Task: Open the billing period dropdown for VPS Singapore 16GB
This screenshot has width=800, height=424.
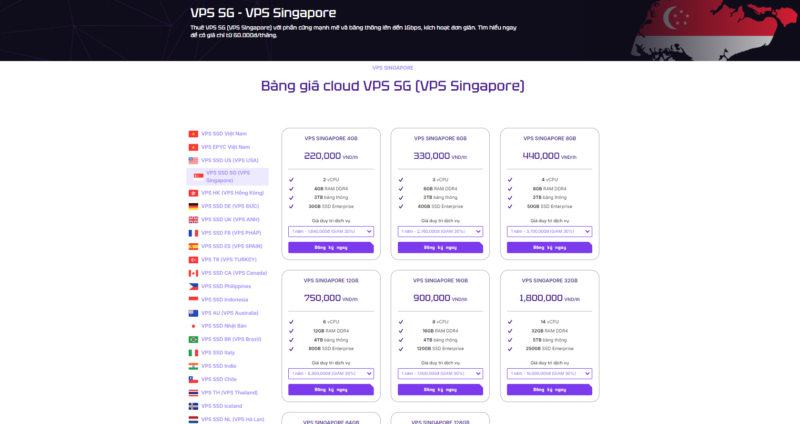Action: coord(440,373)
